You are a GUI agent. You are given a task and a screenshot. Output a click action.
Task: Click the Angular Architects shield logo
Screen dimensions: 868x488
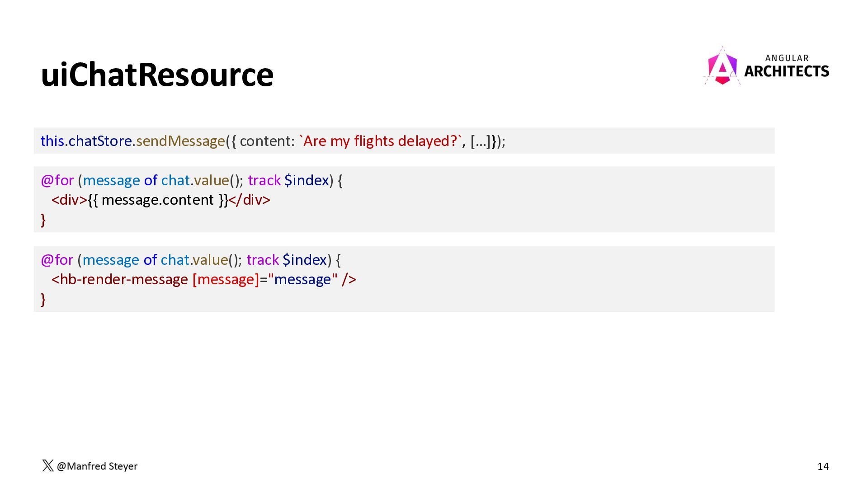click(722, 67)
